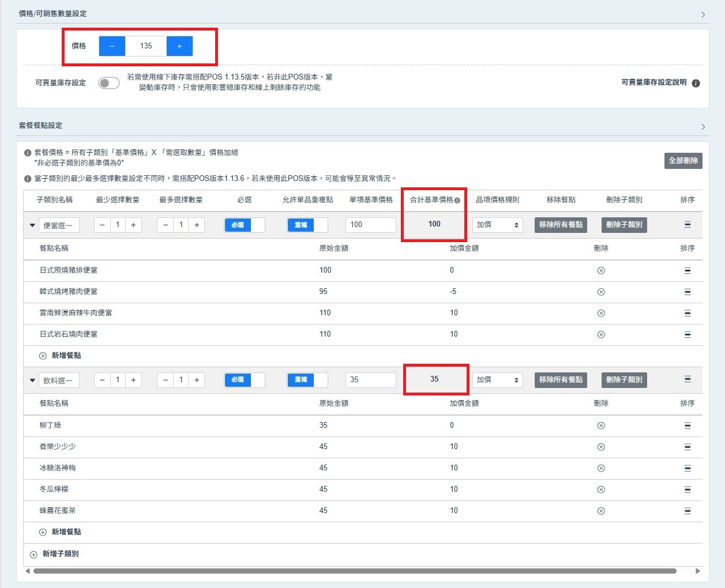The height and width of the screenshot is (588, 725).
Task: Remove 養樂少少少 using the delete icon
Action: [x=601, y=447]
